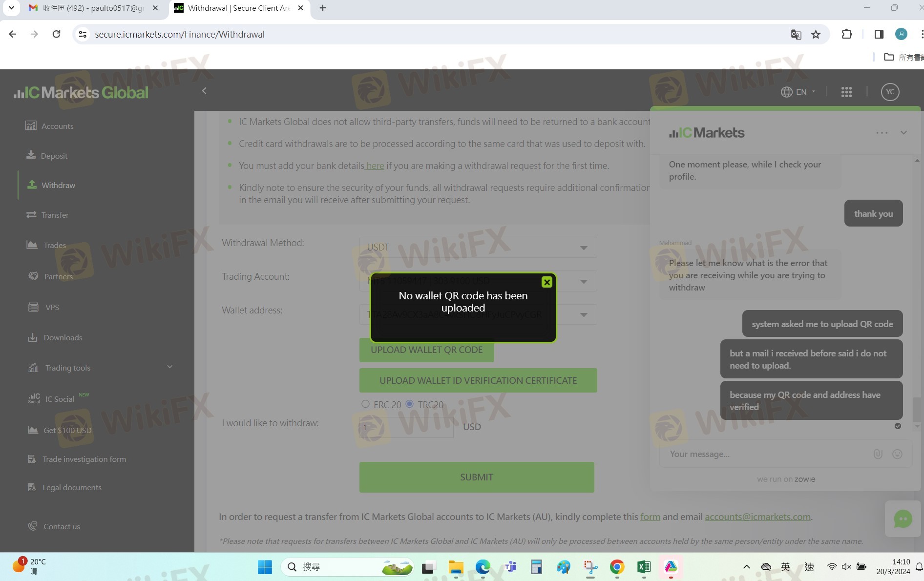The height and width of the screenshot is (581, 924).
Task: Open the apps grid icon
Action: tap(846, 92)
